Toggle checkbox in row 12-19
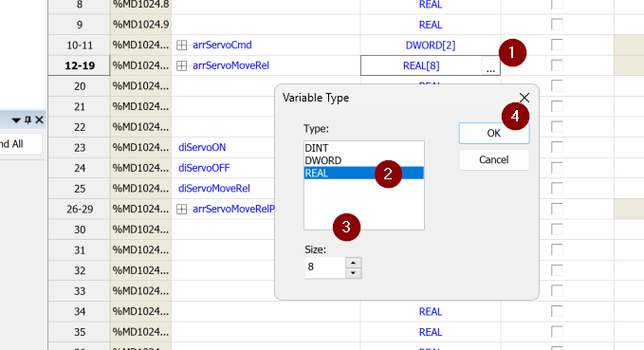 pos(557,65)
